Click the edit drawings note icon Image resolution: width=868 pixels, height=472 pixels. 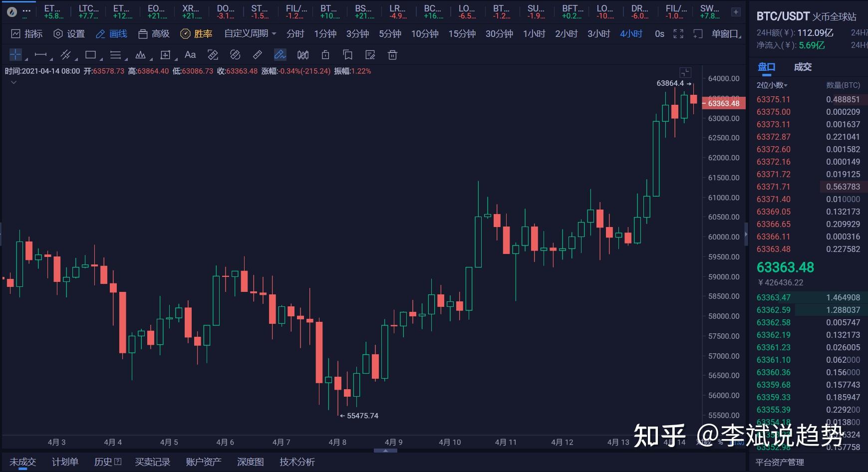(370, 54)
